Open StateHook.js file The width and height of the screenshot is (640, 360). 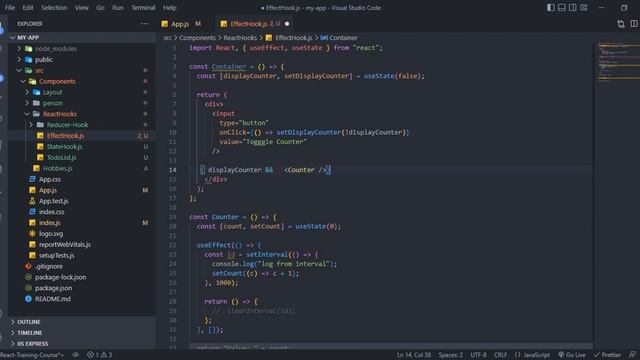click(82, 146)
